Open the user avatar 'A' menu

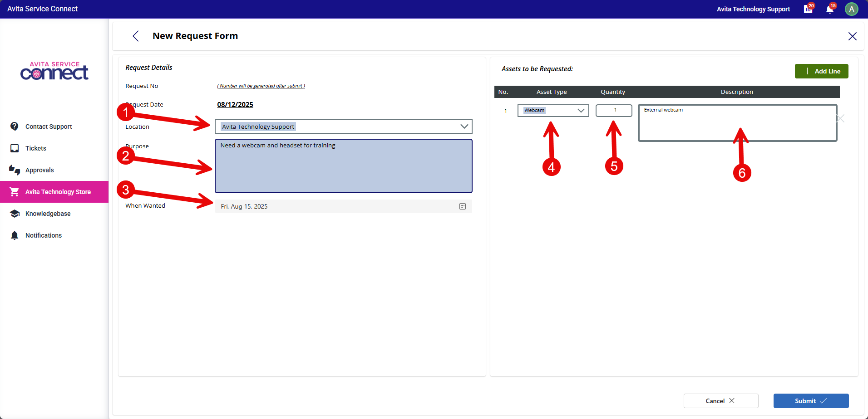[852, 9]
